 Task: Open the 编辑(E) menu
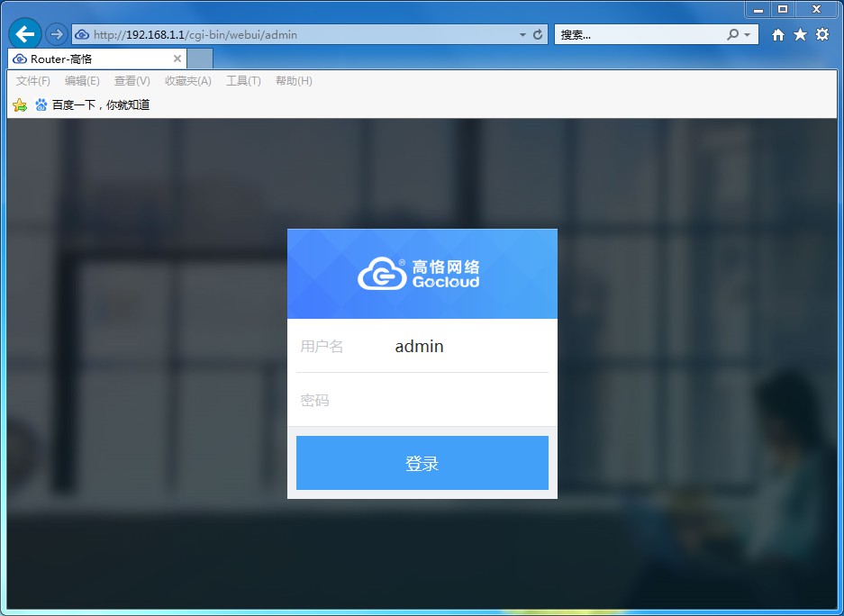pyautogui.click(x=82, y=81)
